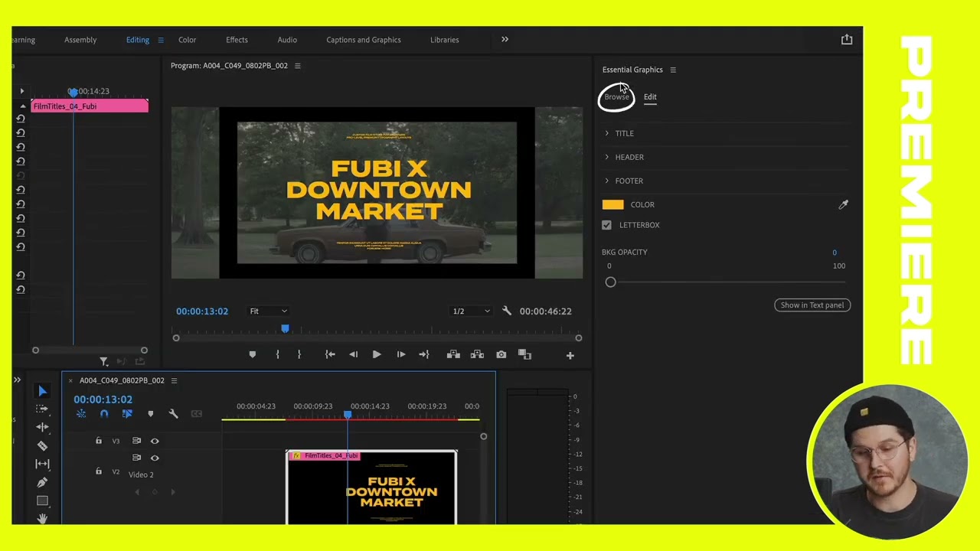Click Show in Text panel button
The height and width of the screenshot is (551, 980).
(812, 305)
